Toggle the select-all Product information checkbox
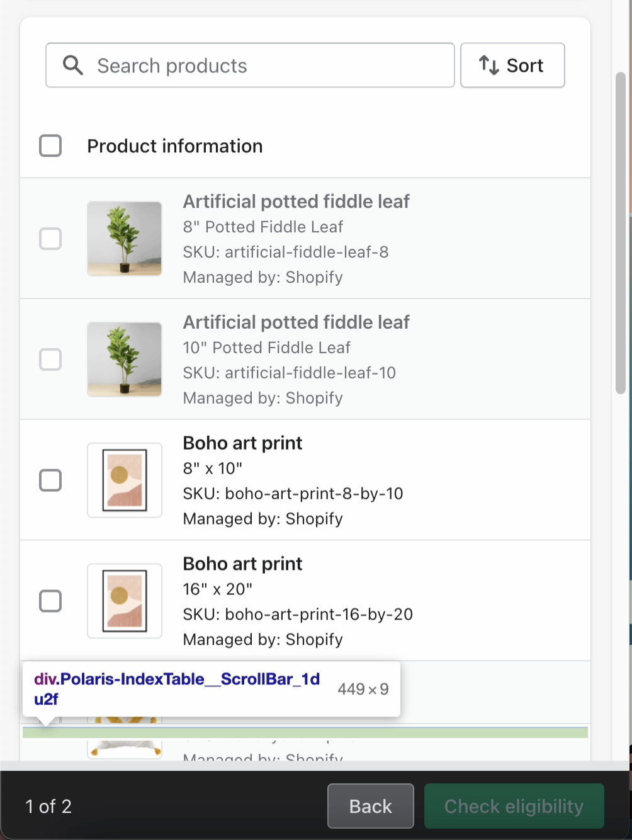Screen dimensions: 632x840 [50, 145]
